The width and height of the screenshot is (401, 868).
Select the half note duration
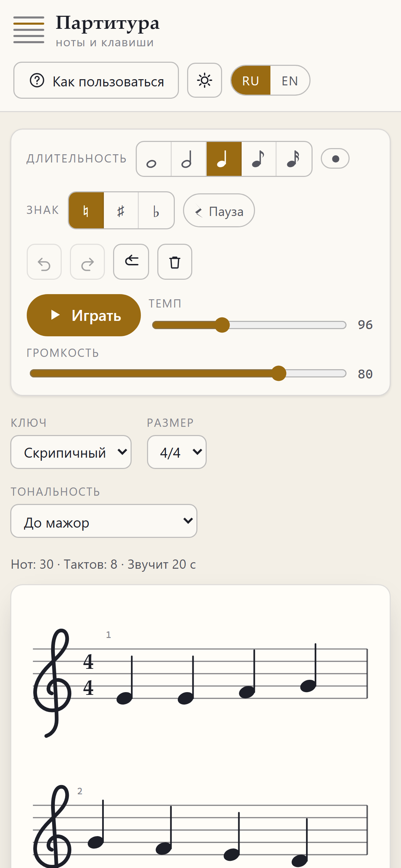point(189,159)
